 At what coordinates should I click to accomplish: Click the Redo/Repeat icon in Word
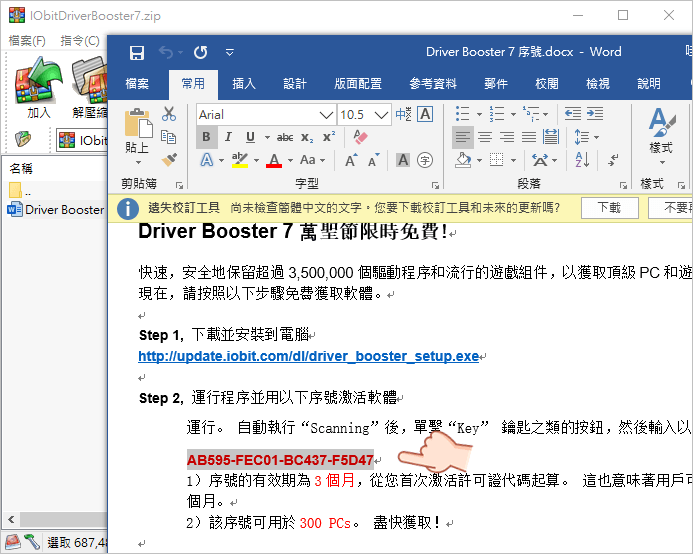point(201,53)
